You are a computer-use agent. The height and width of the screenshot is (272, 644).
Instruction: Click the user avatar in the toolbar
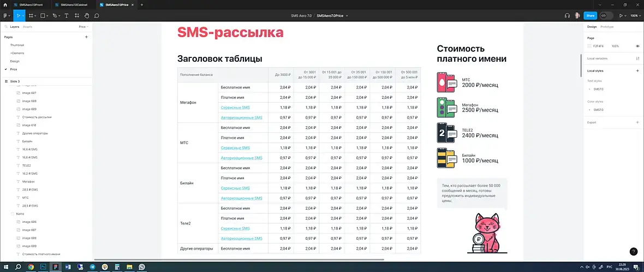[x=577, y=16]
